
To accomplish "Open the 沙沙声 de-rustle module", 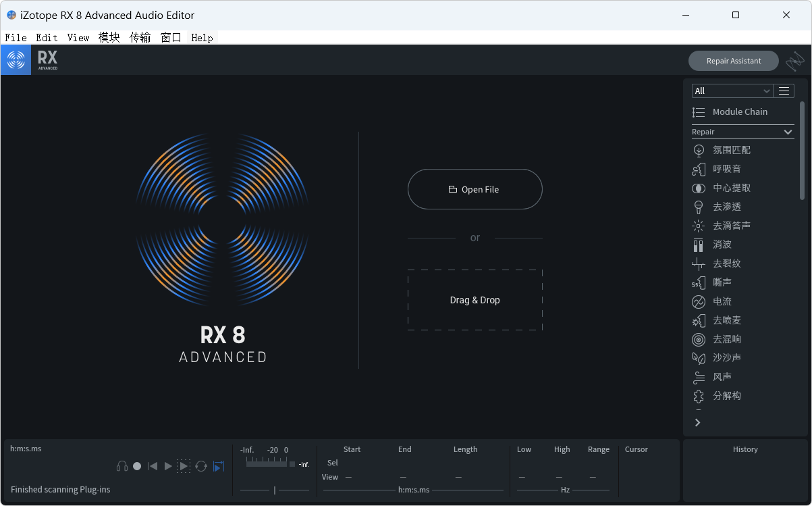I will (742, 358).
